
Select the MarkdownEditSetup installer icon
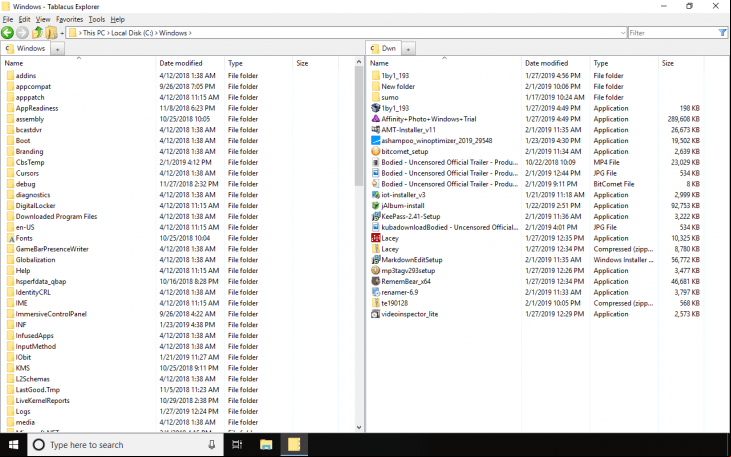point(375,260)
